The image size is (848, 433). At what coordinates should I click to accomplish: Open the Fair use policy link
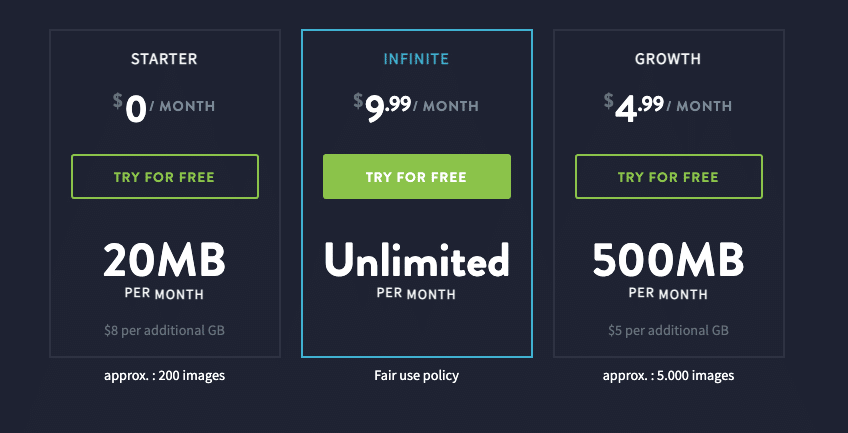pyautogui.click(x=416, y=375)
